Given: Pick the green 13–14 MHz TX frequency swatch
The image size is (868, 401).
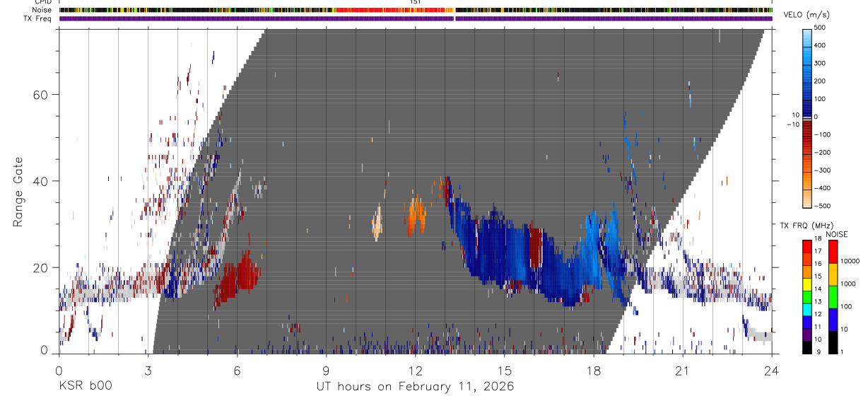Looking at the screenshot, I should tap(807, 296).
